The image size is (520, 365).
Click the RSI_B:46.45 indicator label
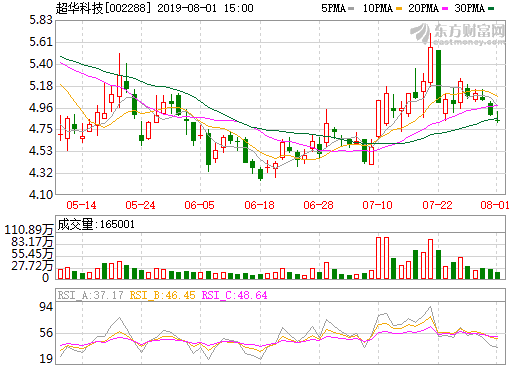(162, 295)
